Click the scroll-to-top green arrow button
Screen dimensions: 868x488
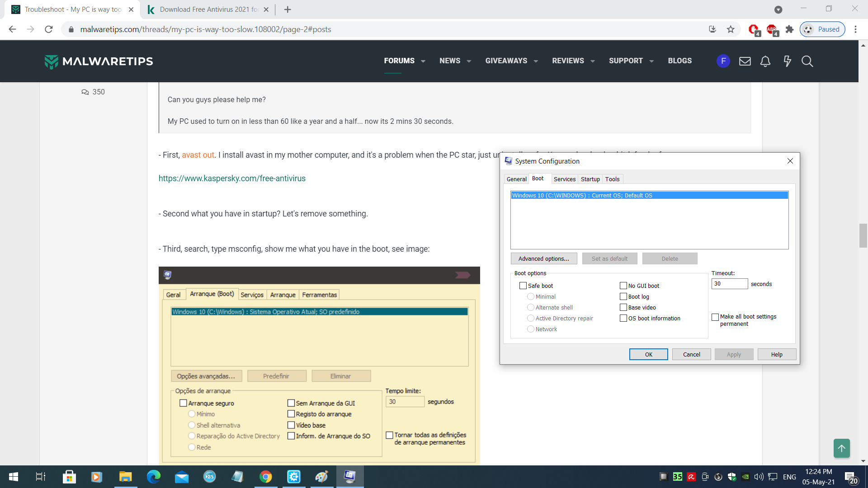pos(841,448)
